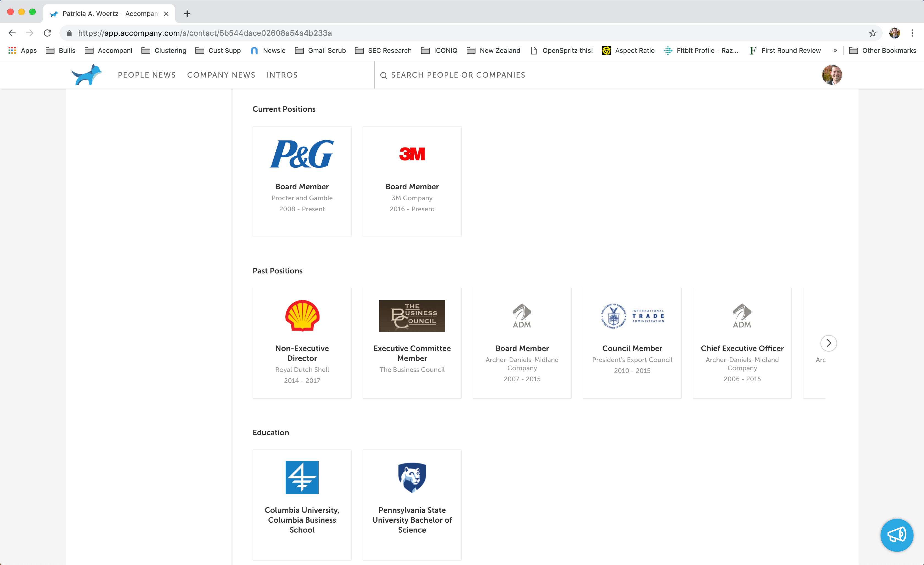Viewport: 924px width, 565px height.
Task: Open the Newsle bookmark
Action: (268, 50)
